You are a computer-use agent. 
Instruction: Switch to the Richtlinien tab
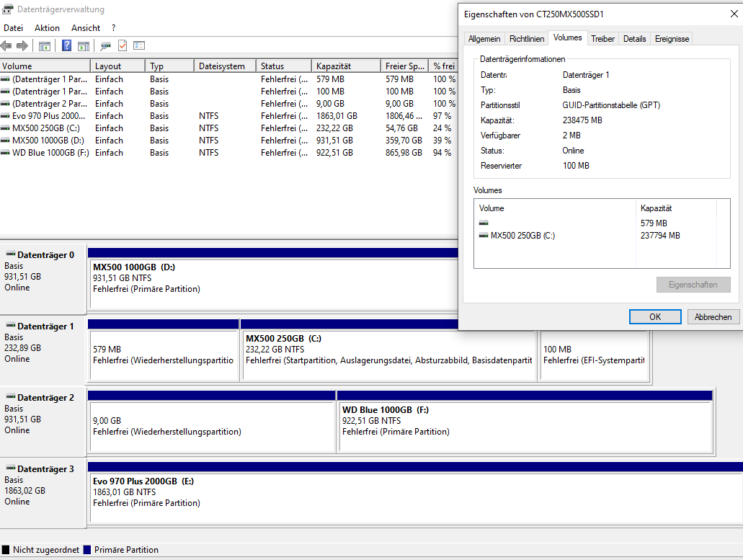[527, 39]
